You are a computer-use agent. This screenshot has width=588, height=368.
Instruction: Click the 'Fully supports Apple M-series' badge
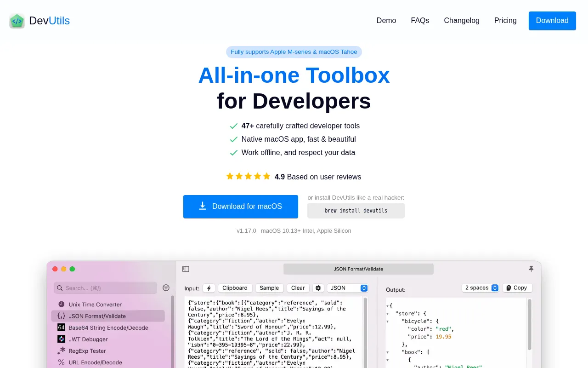(294, 52)
